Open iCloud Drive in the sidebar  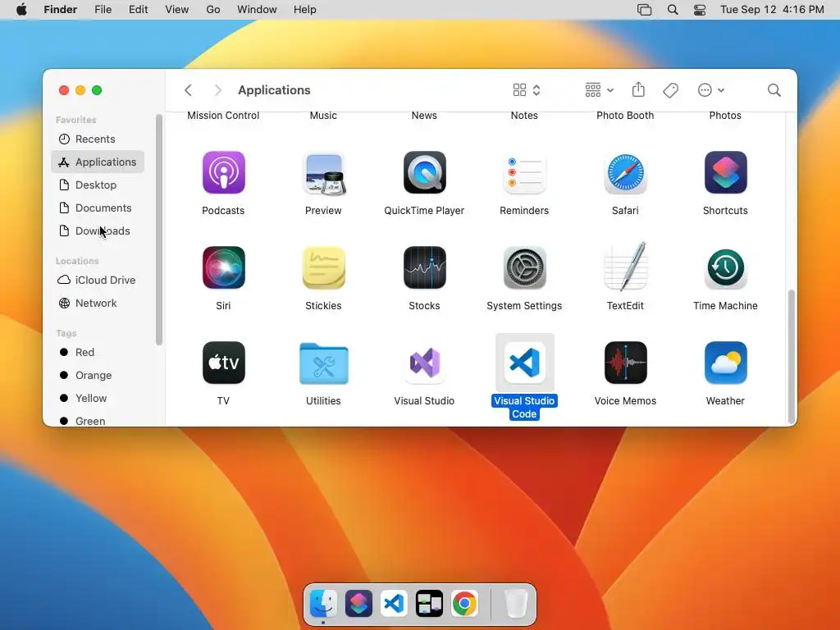(x=98, y=281)
